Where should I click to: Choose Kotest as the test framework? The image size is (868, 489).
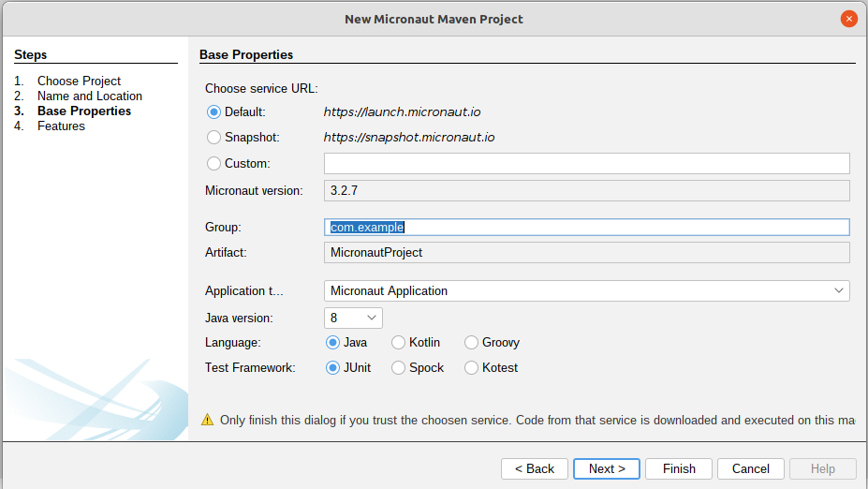[472, 368]
